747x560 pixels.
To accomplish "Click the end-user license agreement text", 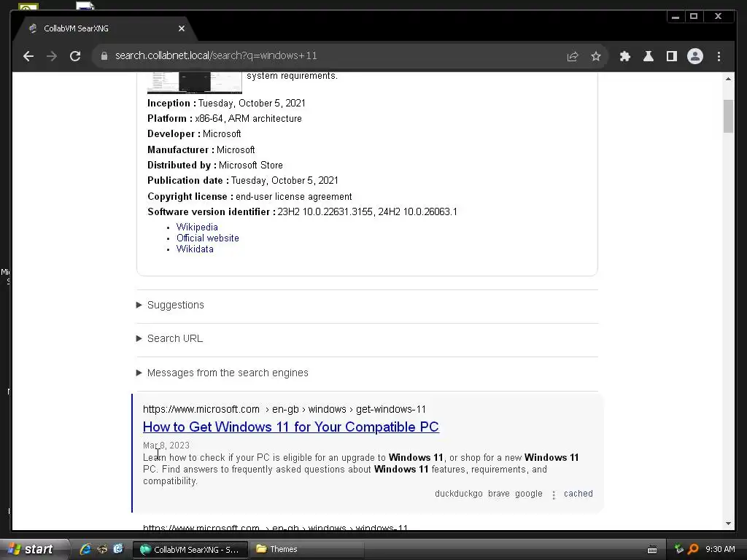I will pos(293,197).
